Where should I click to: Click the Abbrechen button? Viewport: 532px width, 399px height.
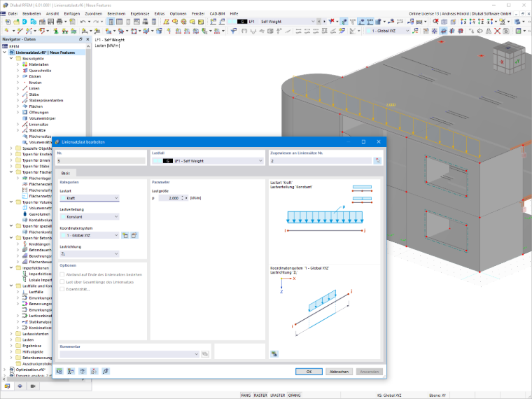tap(339, 372)
